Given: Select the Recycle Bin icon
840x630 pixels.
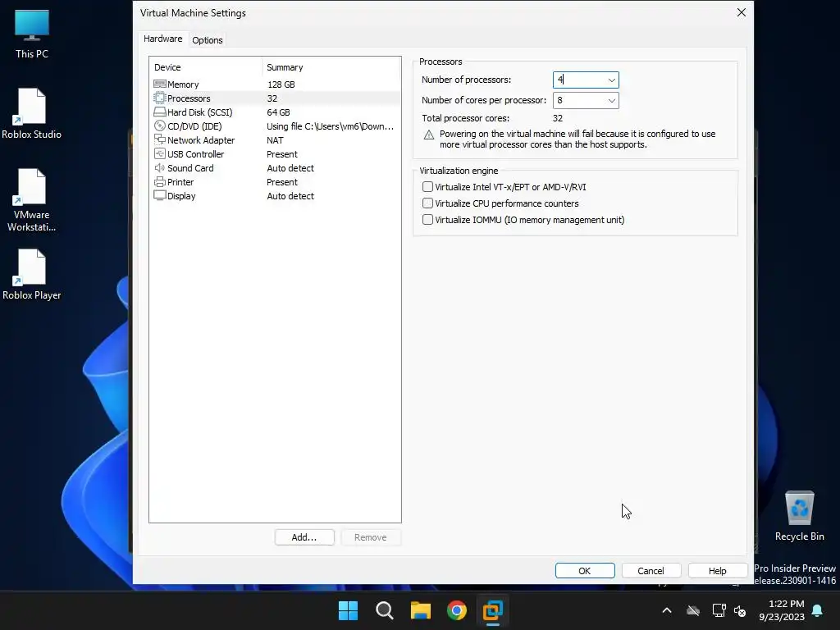Looking at the screenshot, I should pos(799,516).
